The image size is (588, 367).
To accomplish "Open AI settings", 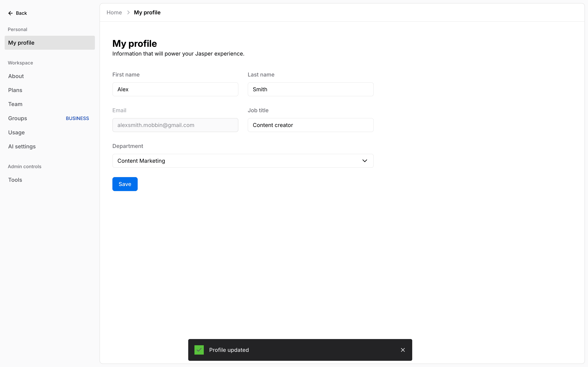I will (22, 146).
